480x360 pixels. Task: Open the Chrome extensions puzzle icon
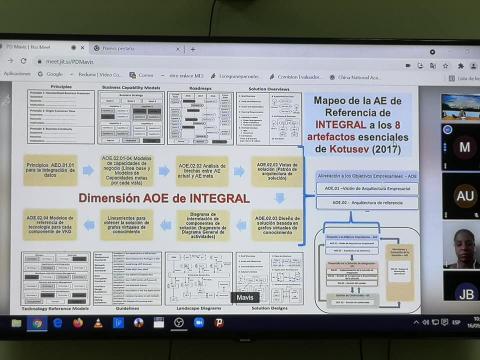click(461, 66)
